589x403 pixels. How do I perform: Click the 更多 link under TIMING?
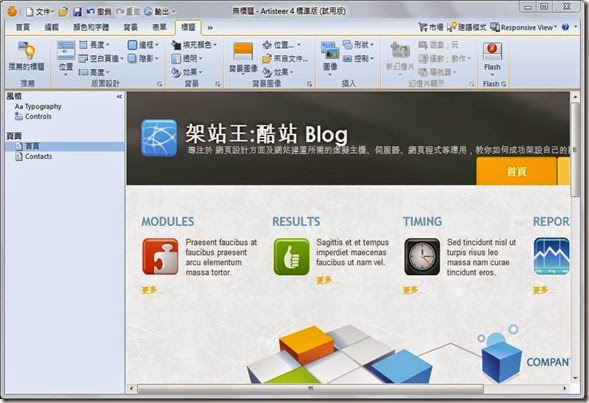(x=413, y=290)
